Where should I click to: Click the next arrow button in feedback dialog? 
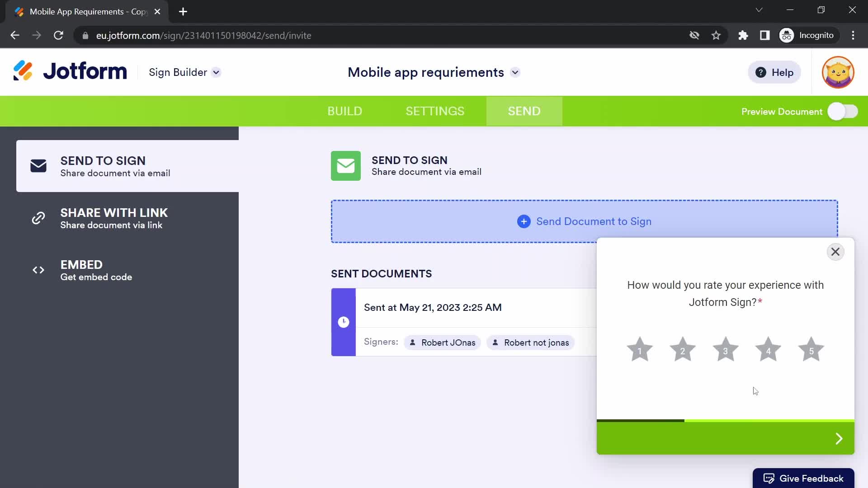(838, 438)
